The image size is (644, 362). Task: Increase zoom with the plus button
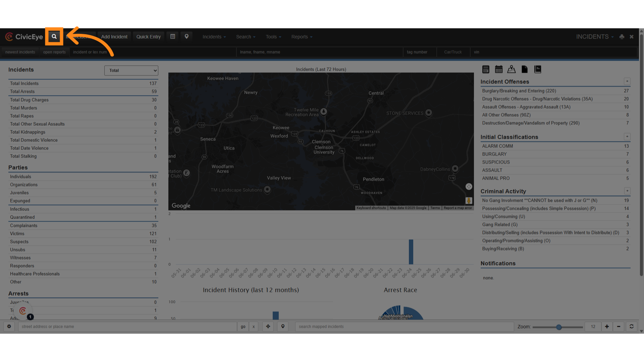[x=607, y=326]
